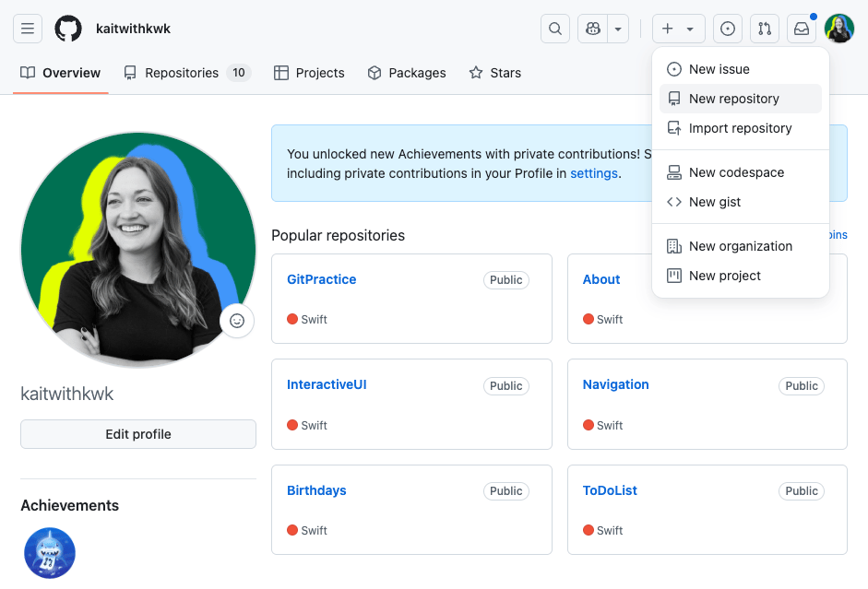The image size is (868, 589).
Task: Open the notifications inbox icon
Action: pos(802,29)
